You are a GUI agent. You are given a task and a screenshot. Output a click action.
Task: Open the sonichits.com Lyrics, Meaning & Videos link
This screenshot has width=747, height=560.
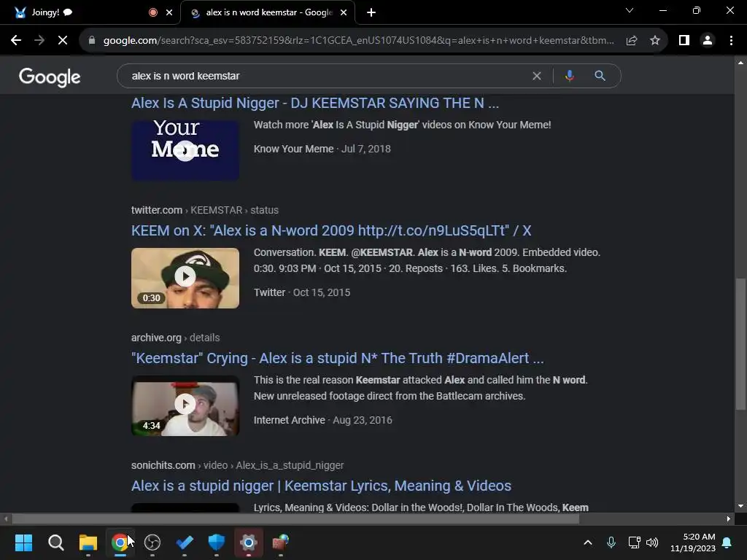point(321,486)
